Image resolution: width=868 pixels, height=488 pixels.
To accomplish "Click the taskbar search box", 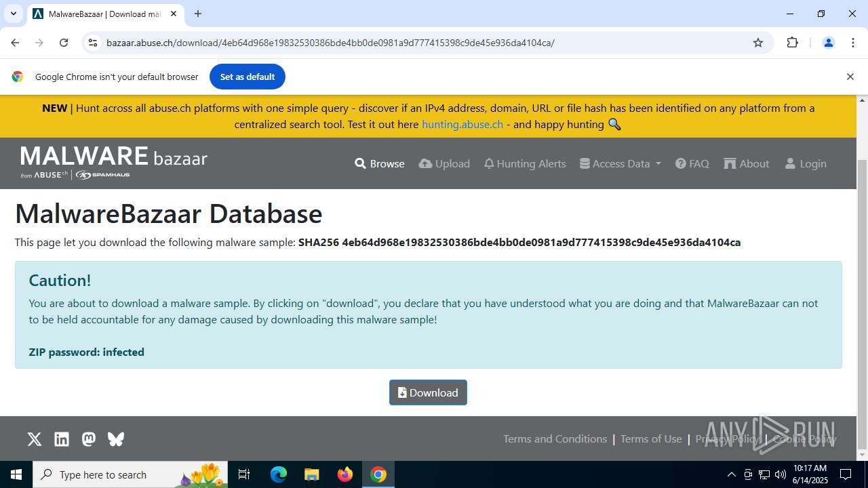I will [x=130, y=474].
